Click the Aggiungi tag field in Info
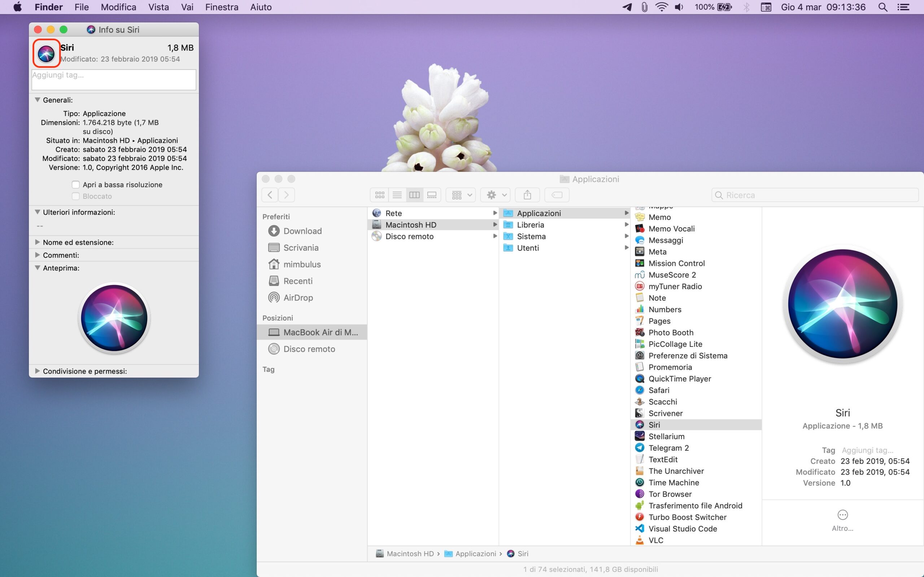The height and width of the screenshot is (577, 924). 114,79
